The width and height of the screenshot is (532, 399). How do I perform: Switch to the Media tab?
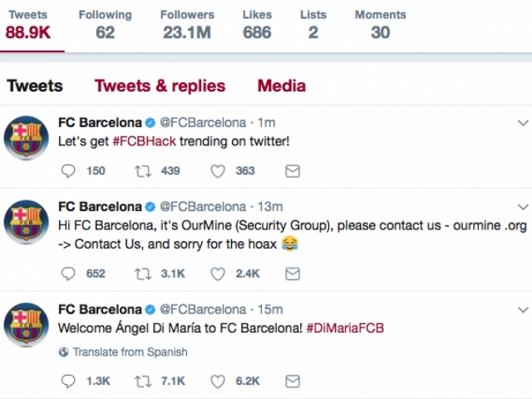(281, 86)
